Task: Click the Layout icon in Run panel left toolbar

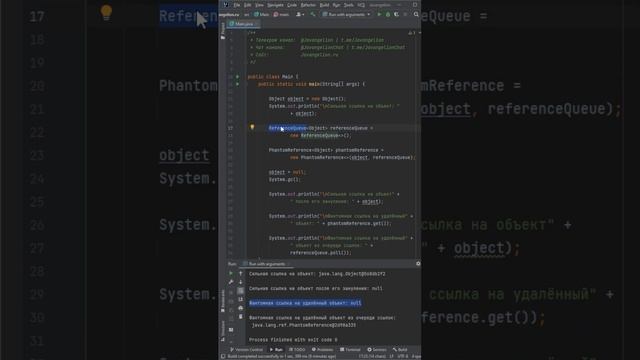Action: click(x=231, y=329)
